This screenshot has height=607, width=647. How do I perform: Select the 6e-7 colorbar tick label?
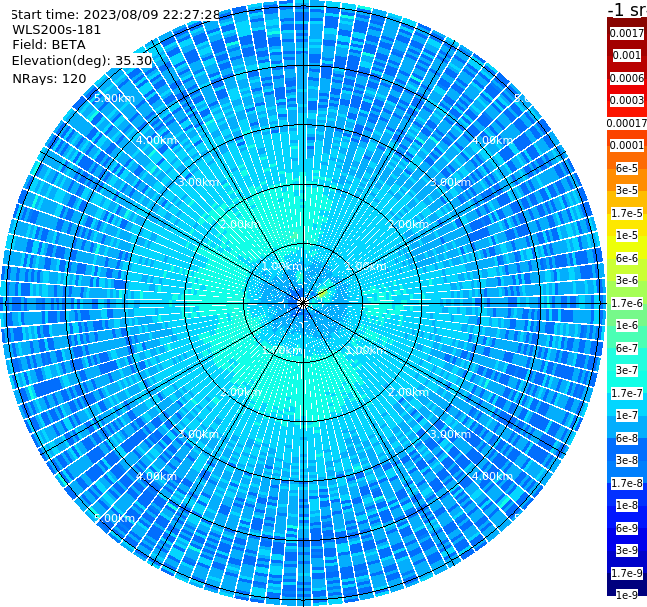[627, 348]
